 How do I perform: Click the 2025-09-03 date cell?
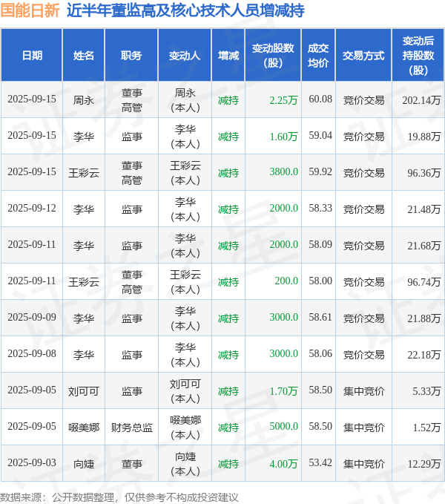pyautogui.click(x=32, y=462)
